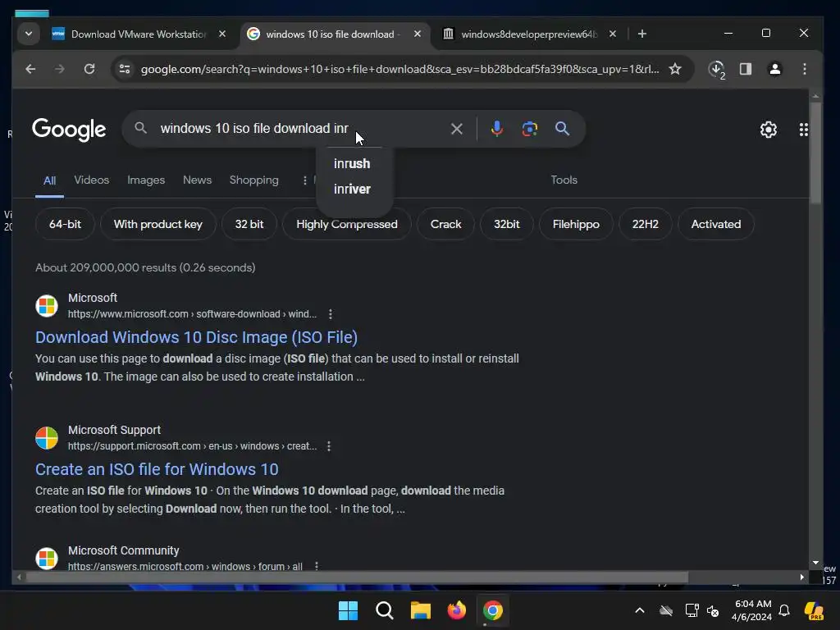Viewport: 840px width, 630px height.
Task: Apply the Activated filter chip
Action: coord(715,224)
